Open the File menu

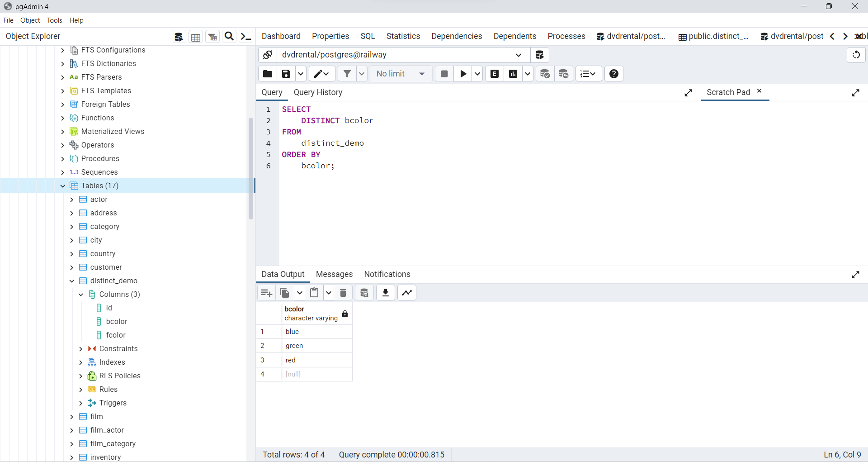point(8,20)
